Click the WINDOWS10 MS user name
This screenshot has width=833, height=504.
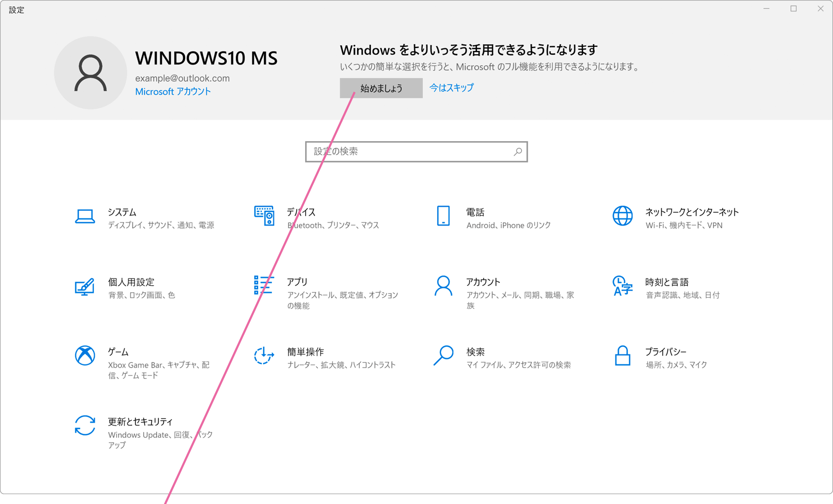pyautogui.click(x=206, y=58)
